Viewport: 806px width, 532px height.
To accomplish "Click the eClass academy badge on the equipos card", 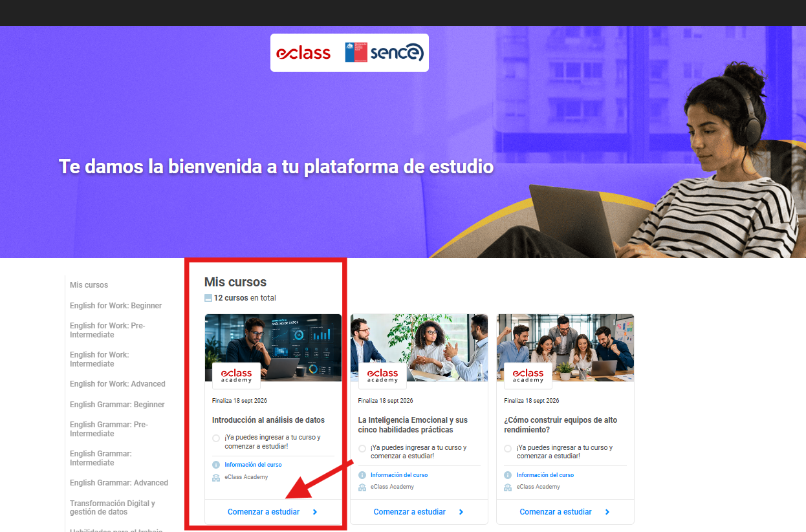I will tap(528, 376).
